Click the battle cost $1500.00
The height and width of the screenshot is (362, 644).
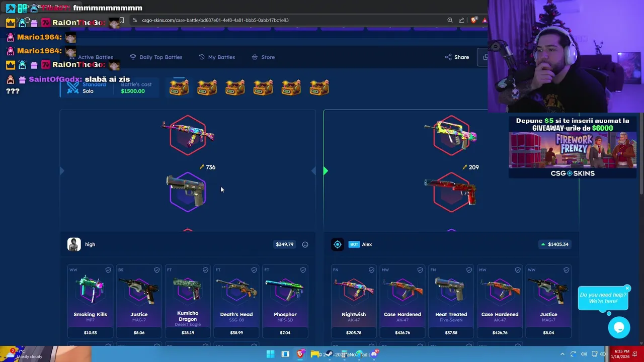point(133,91)
